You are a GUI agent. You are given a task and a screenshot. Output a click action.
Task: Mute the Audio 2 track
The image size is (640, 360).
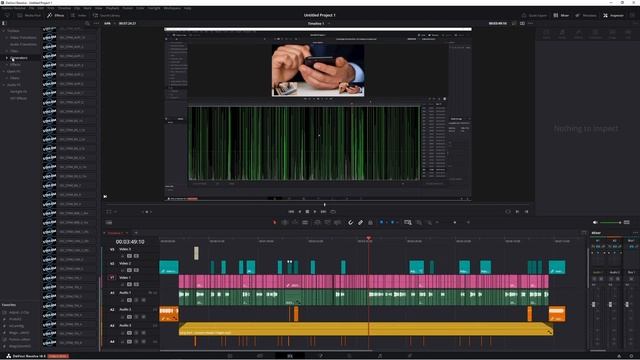tap(143, 316)
